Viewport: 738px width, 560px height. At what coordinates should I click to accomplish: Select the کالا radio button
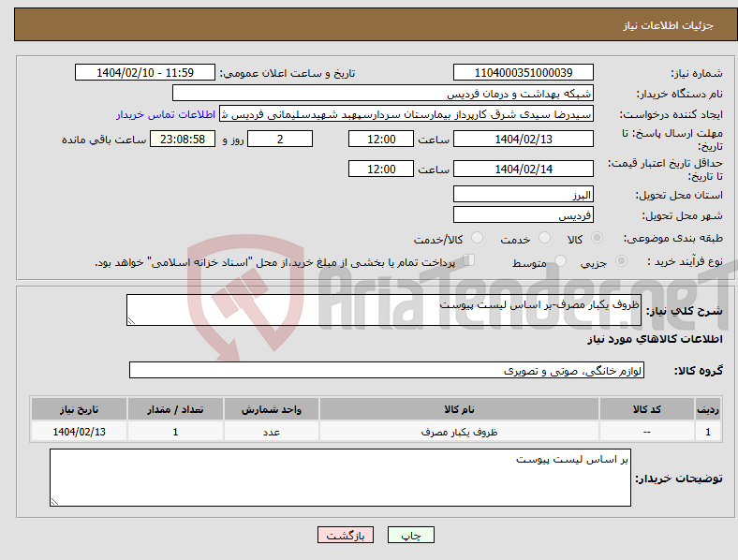point(597,238)
